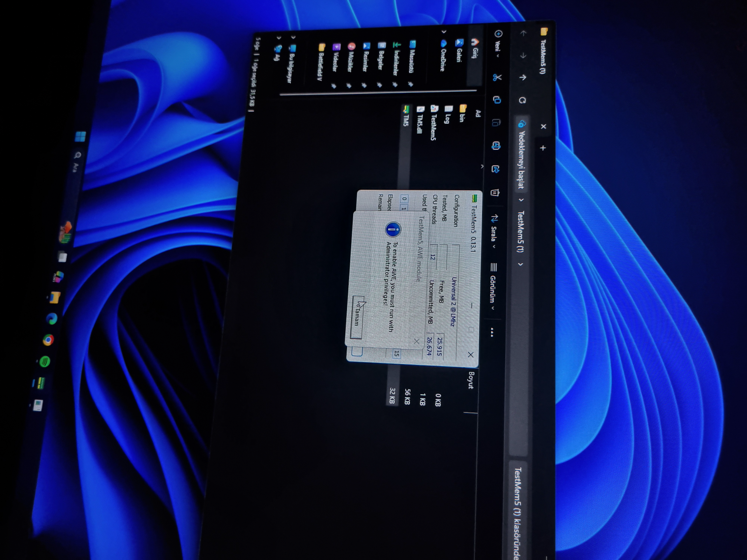Open the Sırala sort dropdown
Screen dimensions: 747x560
pos(494,232)
